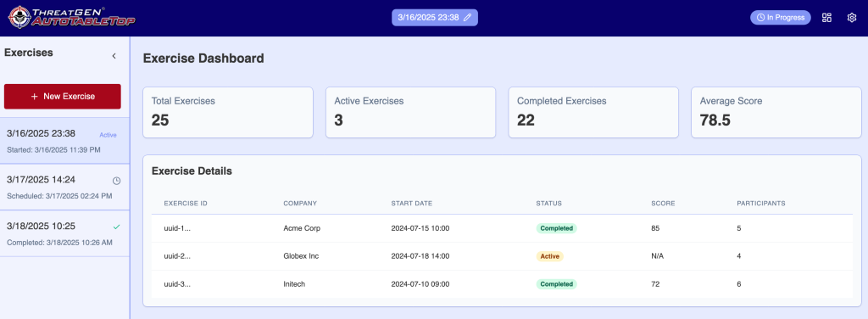Viewport: 868px width, 319px height.
Task: Click the checkmark icon on 3/18/2025 10:25 exercise
Action: coord(116,227)
